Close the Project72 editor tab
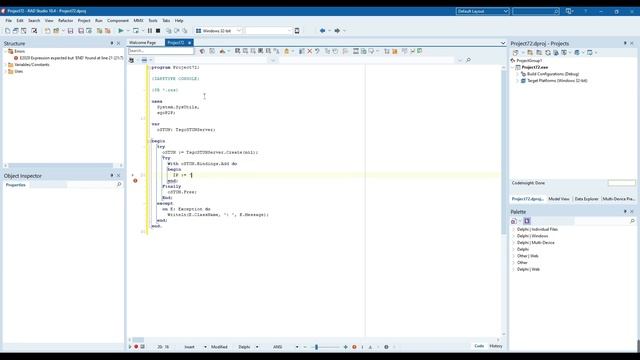 [189, 42]
